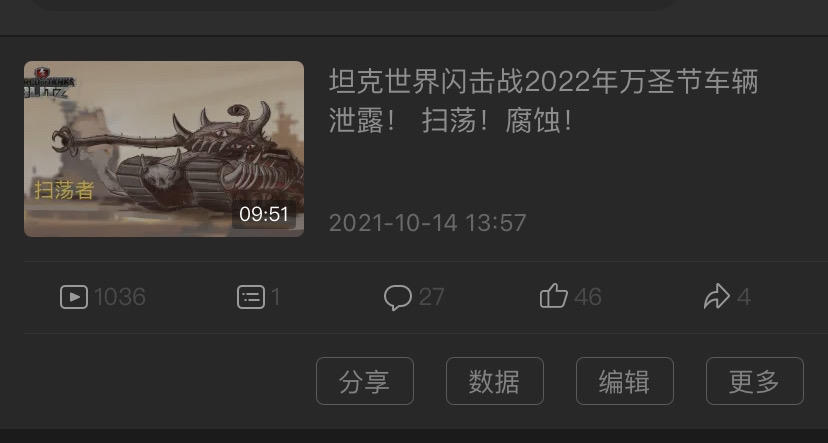Click the 09:51 duration badge

coord(264,214)
